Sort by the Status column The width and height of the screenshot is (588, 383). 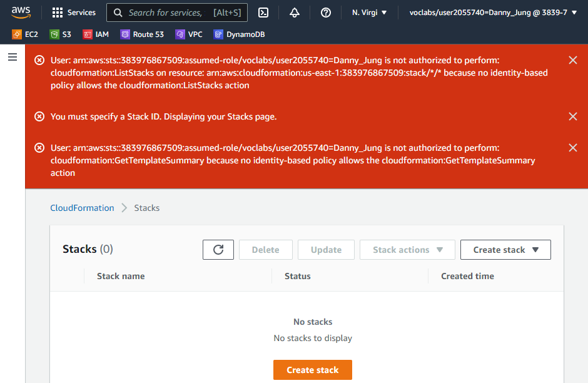coord(297,276)
